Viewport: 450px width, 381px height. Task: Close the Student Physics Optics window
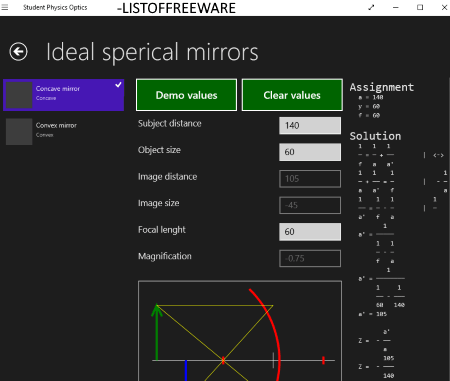[x=444, y=7]
